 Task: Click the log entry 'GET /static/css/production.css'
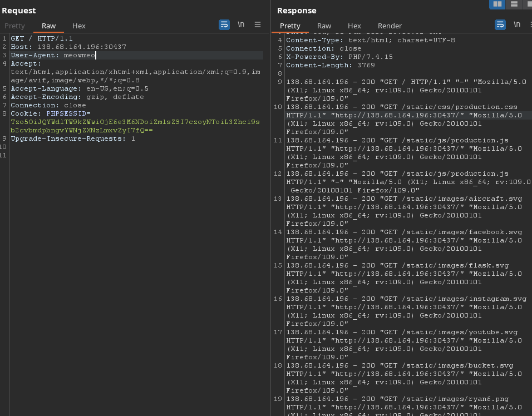(x=404, y=120)
